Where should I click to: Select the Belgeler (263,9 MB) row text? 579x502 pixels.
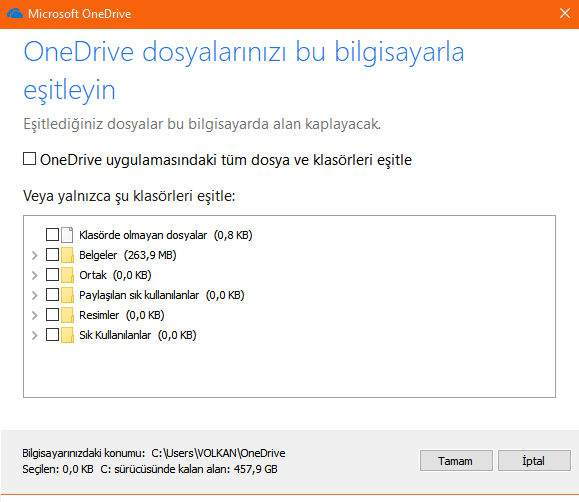(x=128, y=255)
